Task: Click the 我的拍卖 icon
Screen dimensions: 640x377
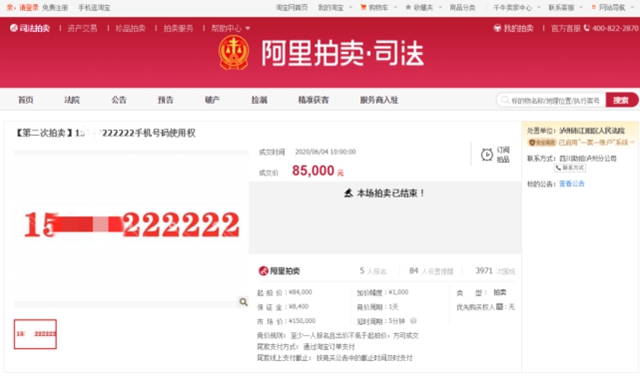Action: click(497, 28)
